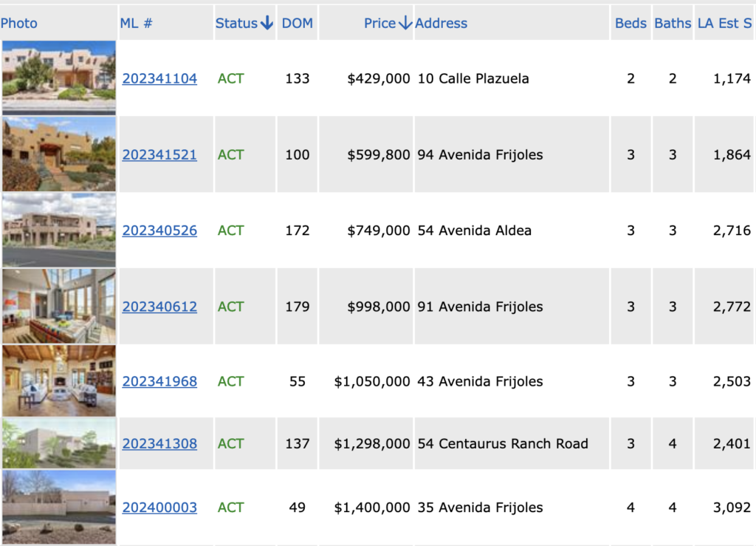The width and height of the screenshot is (756, 546).
Task: Sort by the ML # column header
Action: pyautogui.click(x=136, y=23)
